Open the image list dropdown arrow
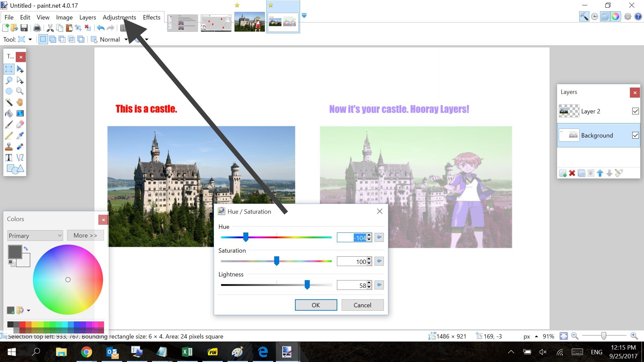The image size is (644, 362). tap(304, 16)
